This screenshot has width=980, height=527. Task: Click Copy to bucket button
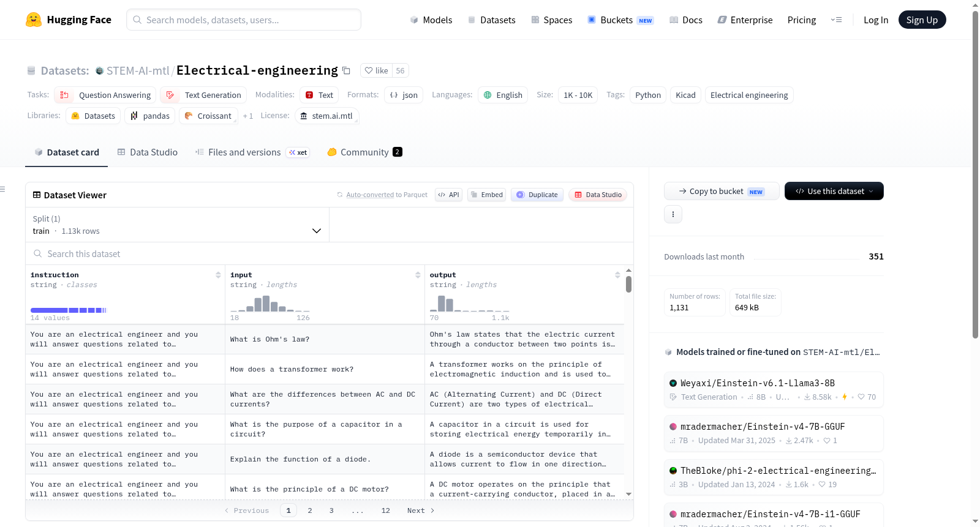(722, 191)
